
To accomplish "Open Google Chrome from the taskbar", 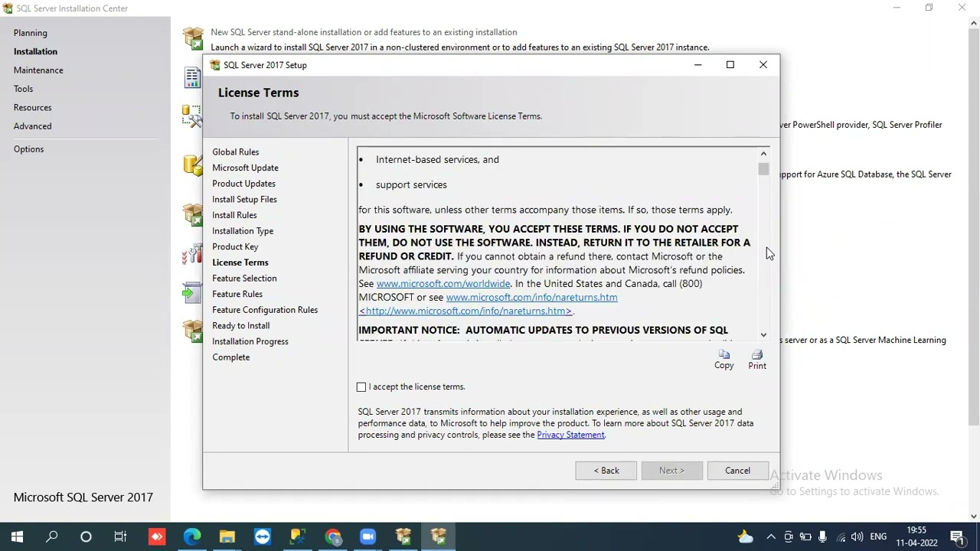I will coord(333,536).
